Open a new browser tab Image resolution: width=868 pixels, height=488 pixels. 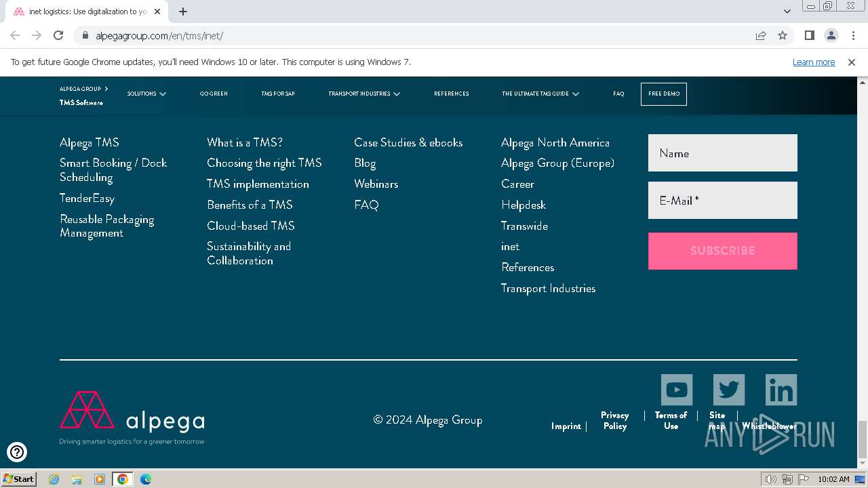[183, 12]
